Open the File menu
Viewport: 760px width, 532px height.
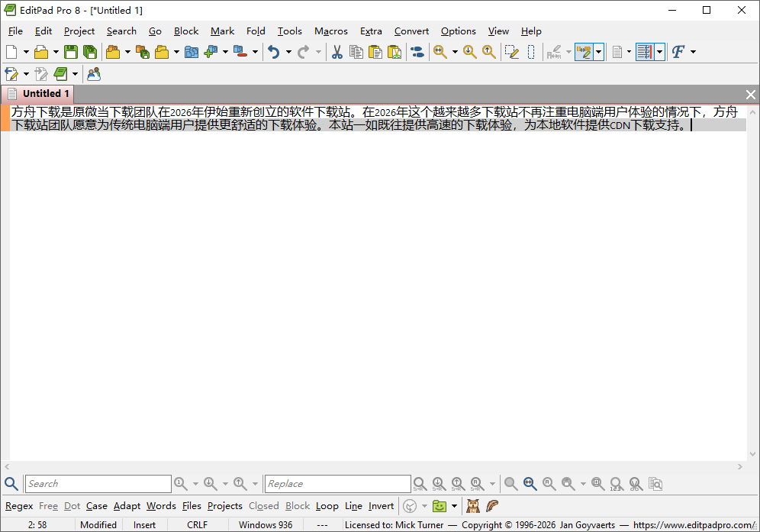click(15, 31)
